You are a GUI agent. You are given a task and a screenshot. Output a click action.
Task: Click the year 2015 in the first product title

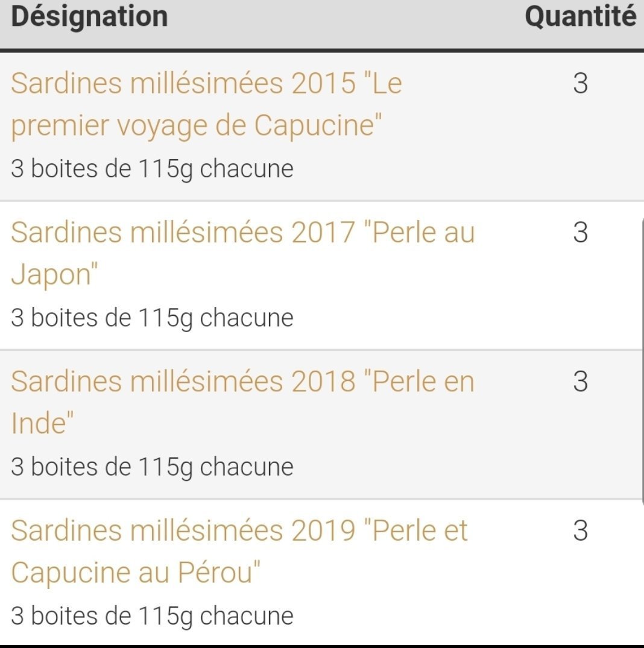coord(323,84)
